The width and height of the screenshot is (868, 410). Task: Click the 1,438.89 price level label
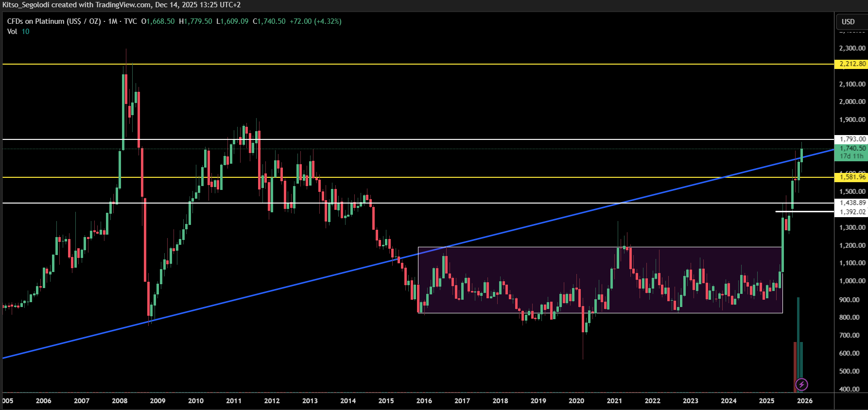(x=852, y=203)
